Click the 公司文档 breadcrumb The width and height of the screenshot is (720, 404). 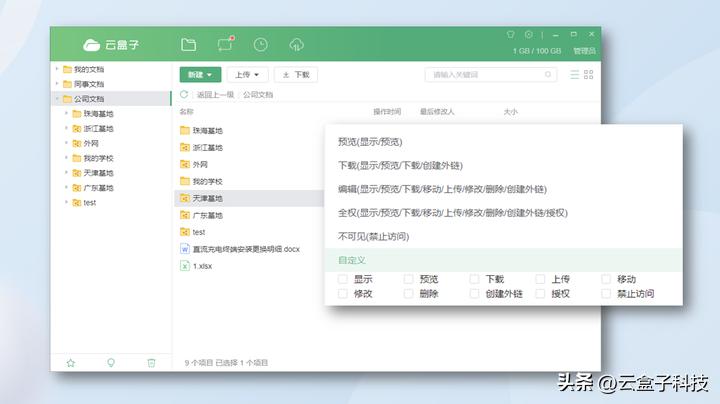pyautogui.click(x=258, y=95)
